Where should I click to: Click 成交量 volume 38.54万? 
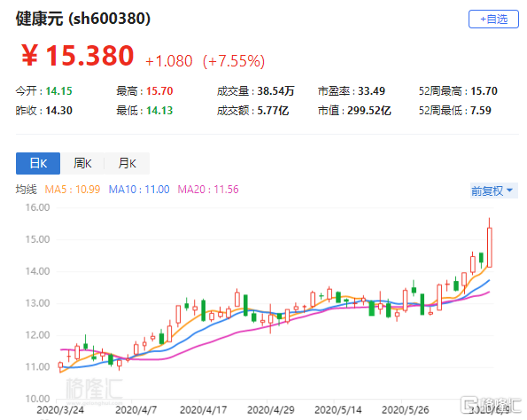pyautogui.click(x=276, y=91)
